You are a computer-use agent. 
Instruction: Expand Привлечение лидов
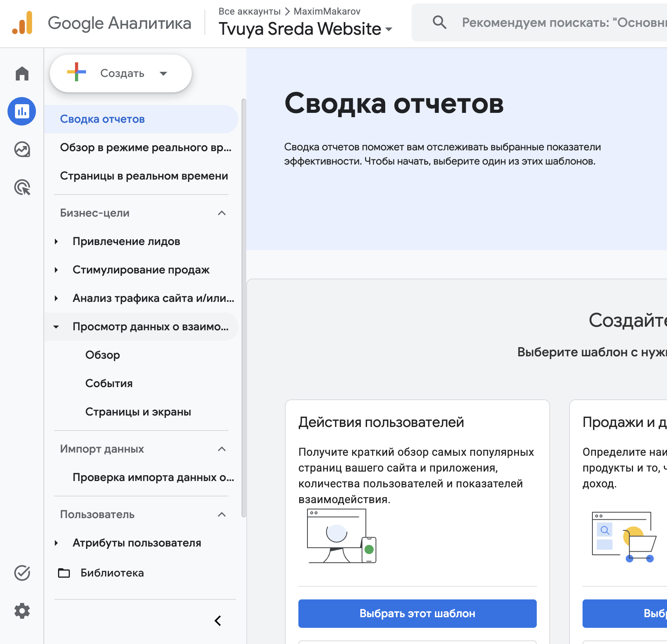pos(56,241)
